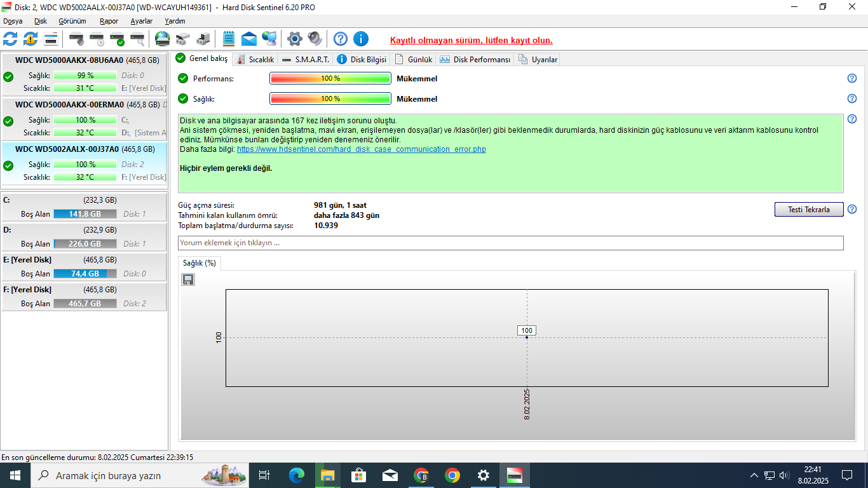Open the hdsentinel.com communication error link

tap(362, 149)
